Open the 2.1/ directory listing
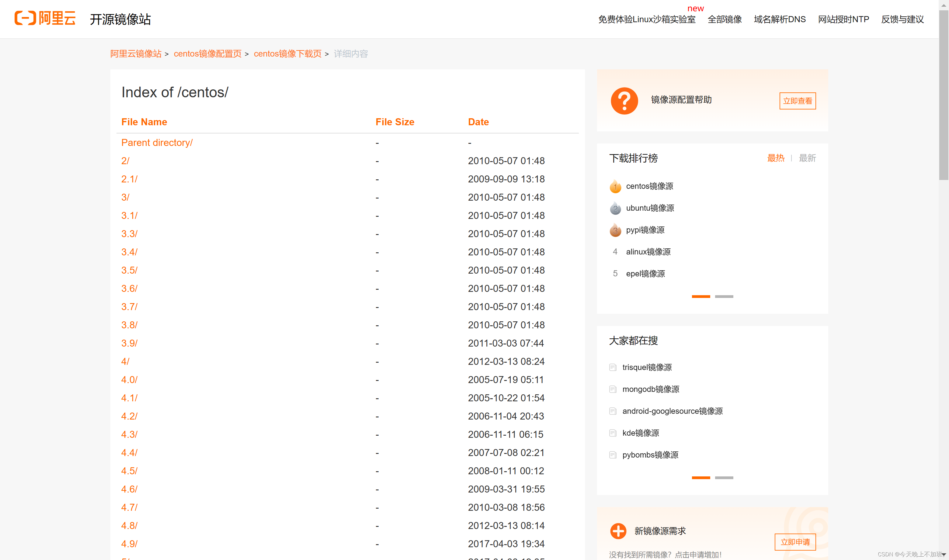949x560 pixels. pyautogui.click(x=130, y=179)
